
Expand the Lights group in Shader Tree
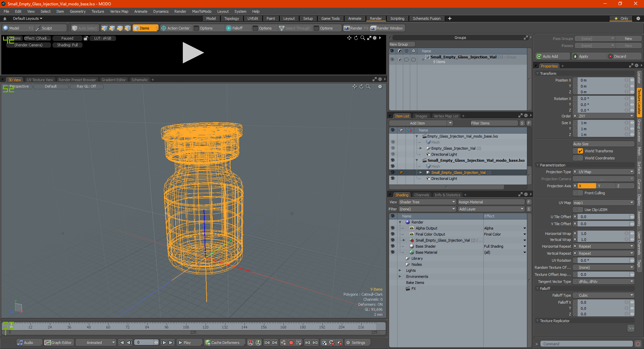point(400,270)
